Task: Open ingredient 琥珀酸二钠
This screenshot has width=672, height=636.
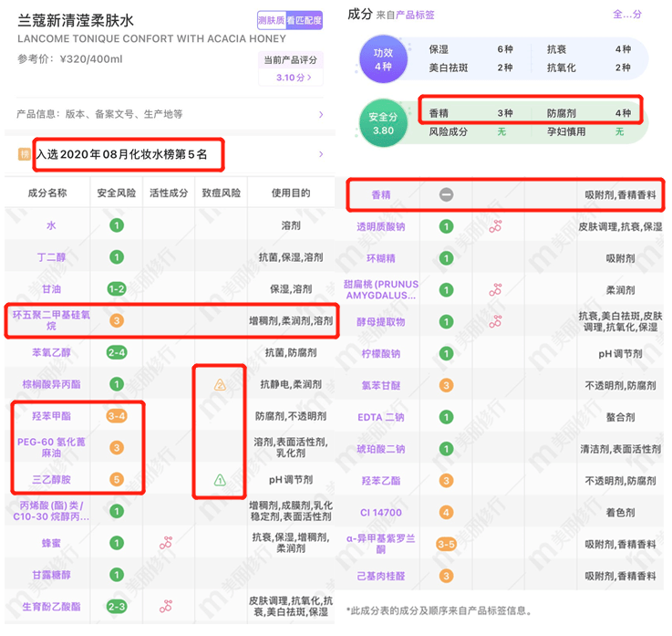Action: tap(381, 449)
